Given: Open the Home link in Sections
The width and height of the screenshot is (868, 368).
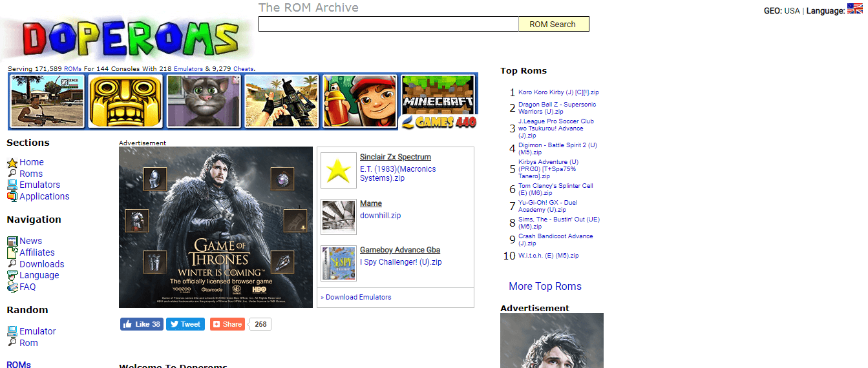Looking at the screenshot, I should coord(32,162).
